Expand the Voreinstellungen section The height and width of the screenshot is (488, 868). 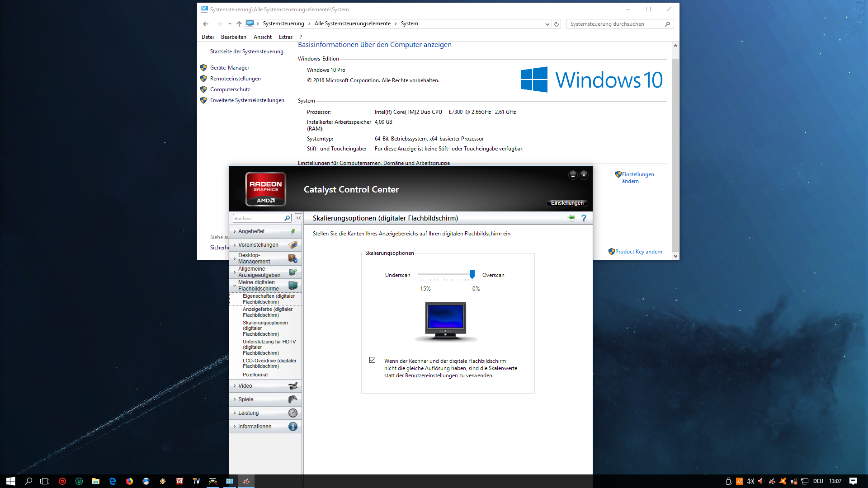[x=235, y=245]
